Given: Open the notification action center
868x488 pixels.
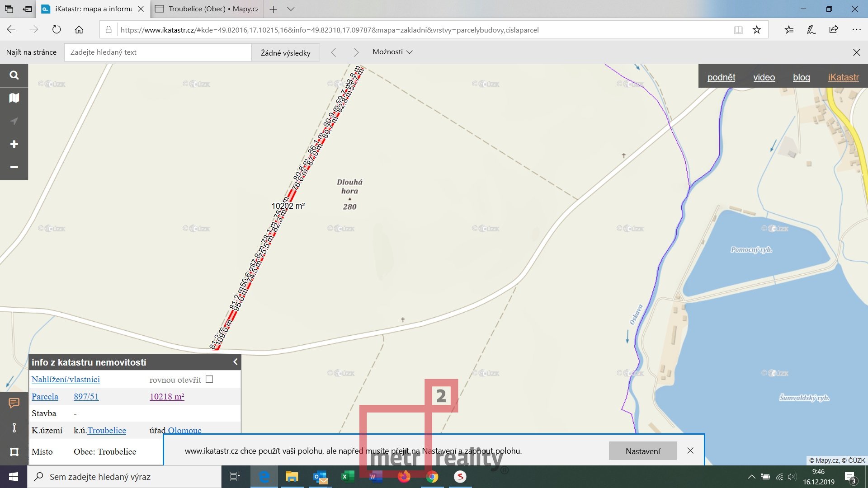Looking at the screenshot, I should click(x=850, y=477).
